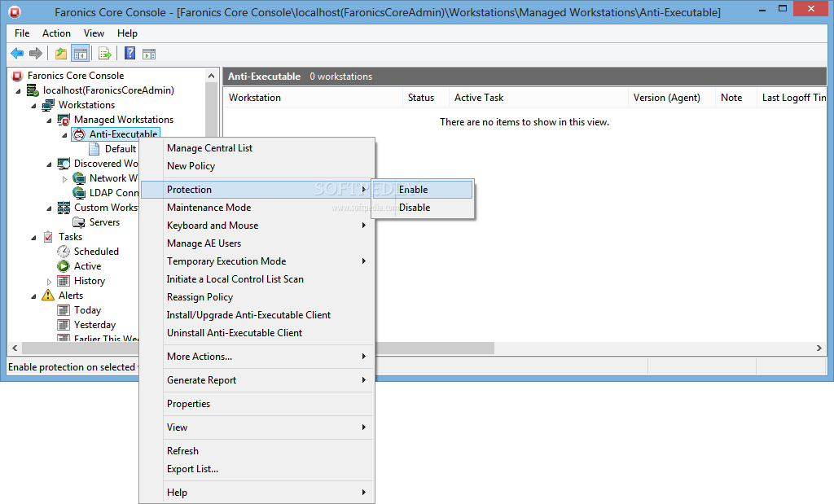Image resolution: width=834 pixels, height=504 pixels.
Task: Click the Custom Workstation Groups icon
Action: point(64,208)
